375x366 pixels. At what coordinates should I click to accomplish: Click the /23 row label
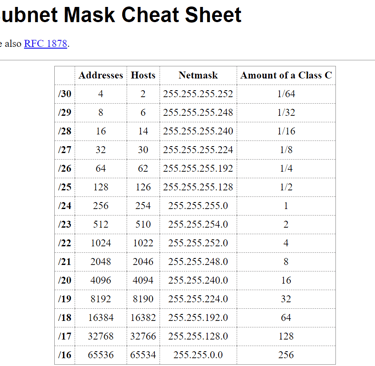(65, 225)
